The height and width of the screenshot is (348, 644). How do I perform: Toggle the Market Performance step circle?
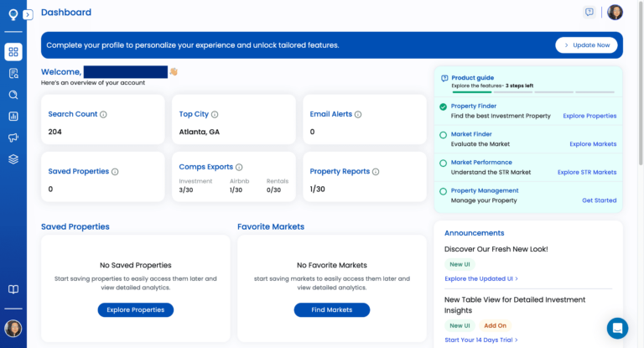tap(443, 163)
